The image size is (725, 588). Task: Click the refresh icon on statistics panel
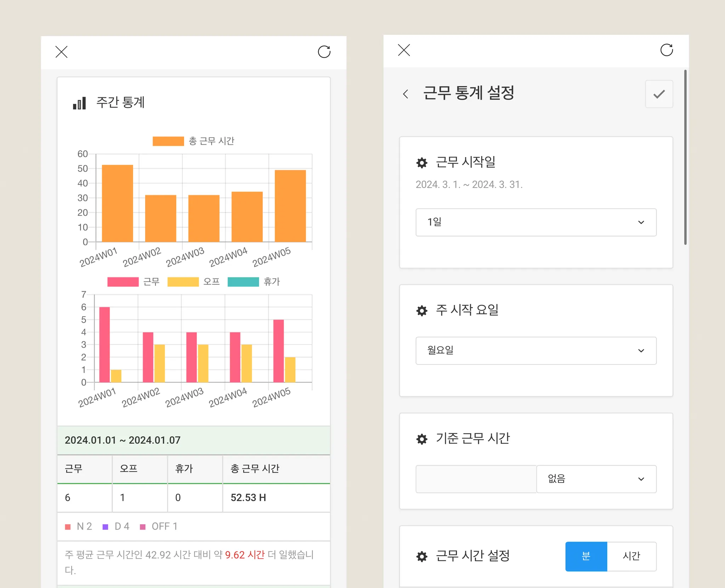click(324, 52)
